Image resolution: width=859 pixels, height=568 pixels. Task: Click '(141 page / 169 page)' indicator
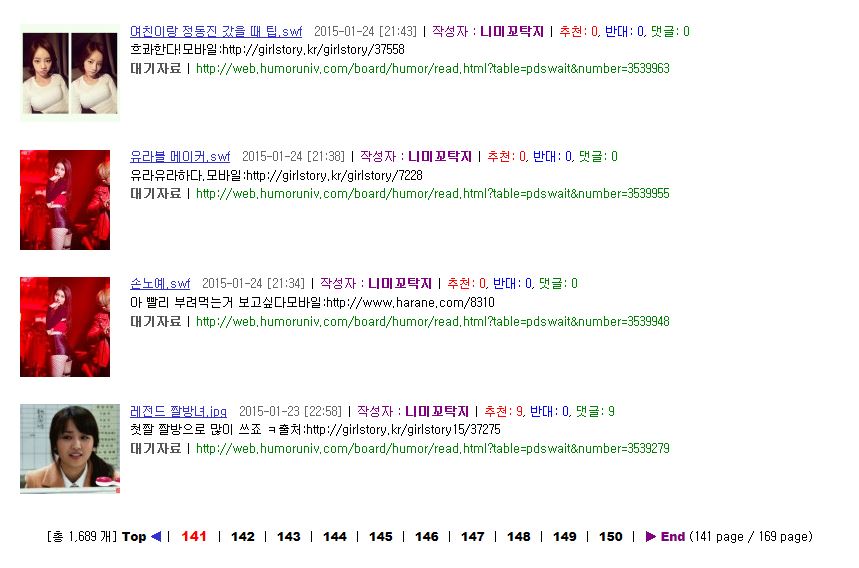tap(751, 537)
